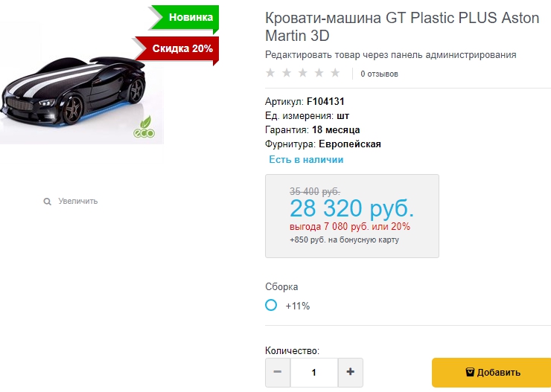Click the Есть в наличии availability link
551x392 pixels.
[306, 159]
